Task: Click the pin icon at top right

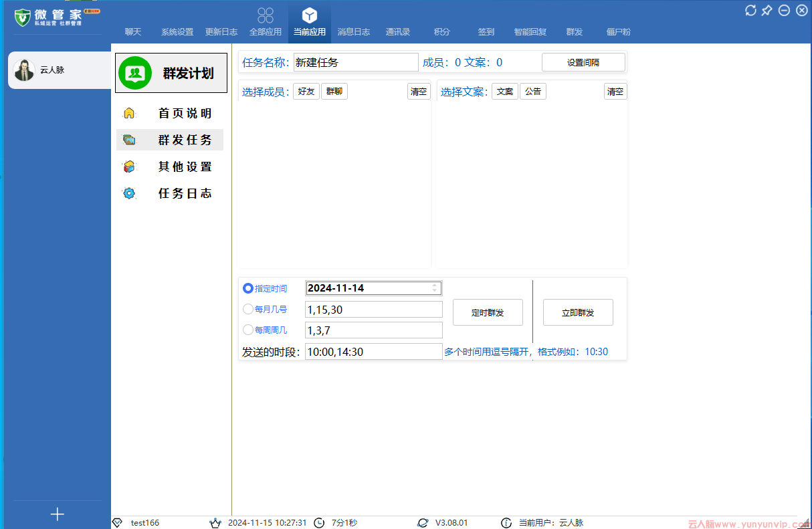Action: tap(767, 10)
